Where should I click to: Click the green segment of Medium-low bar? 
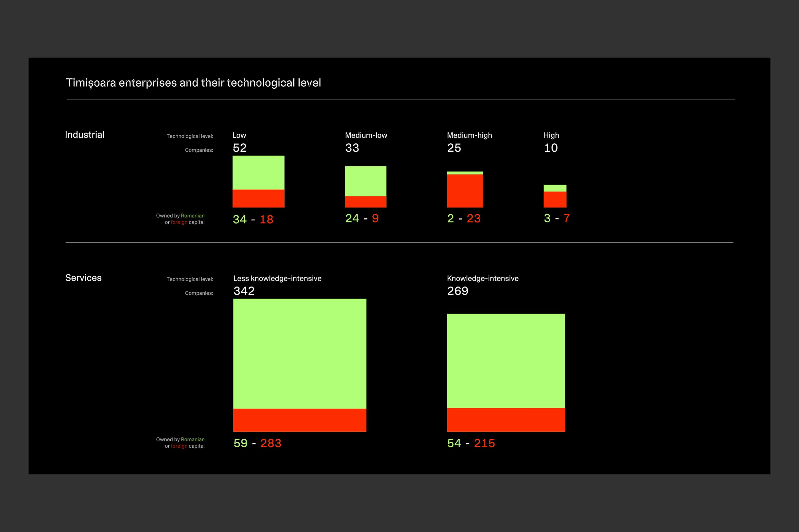[x=365, y=181]
